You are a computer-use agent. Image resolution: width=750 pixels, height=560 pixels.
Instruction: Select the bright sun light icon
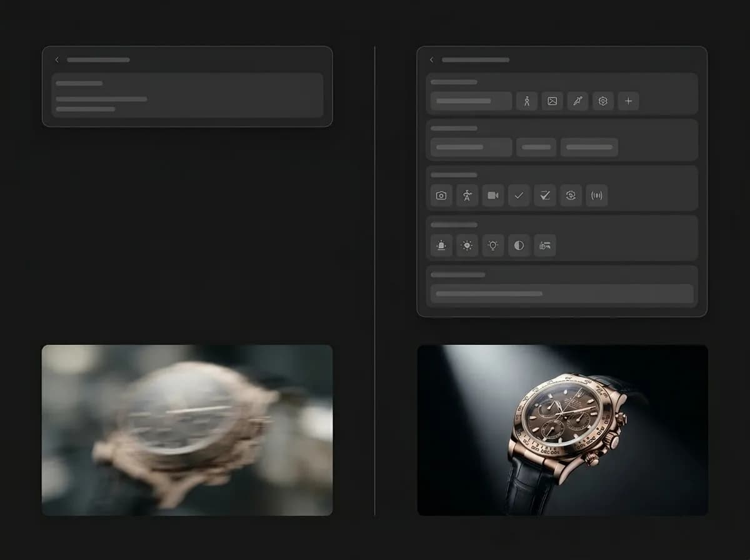coord(467,246)
